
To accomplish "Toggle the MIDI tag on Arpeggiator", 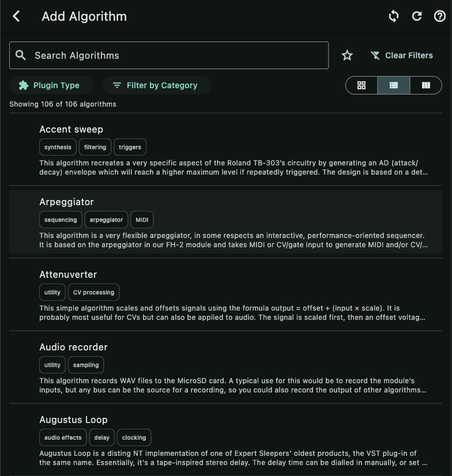I will (142, 220).
